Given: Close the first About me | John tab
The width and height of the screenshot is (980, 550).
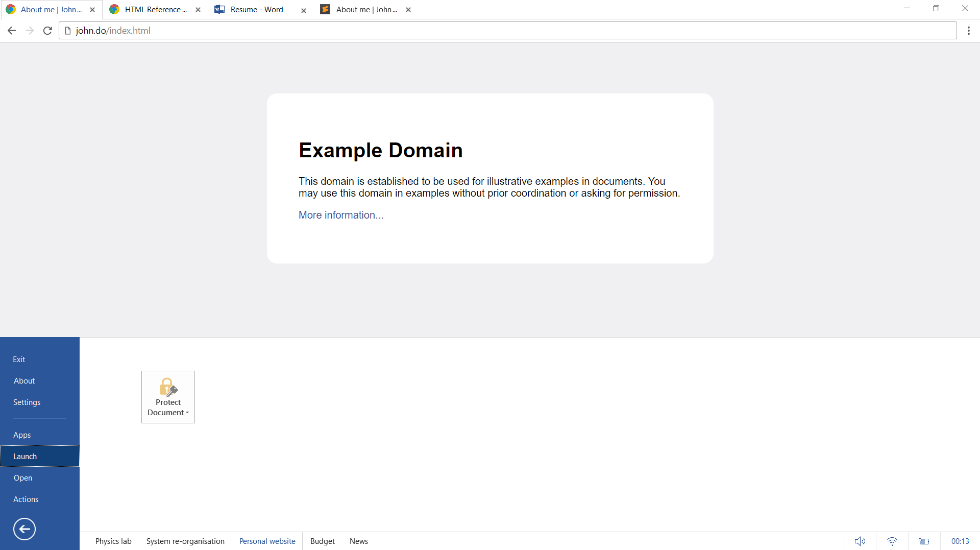Looking at the screenshot, I should click(x=92, y=10).
